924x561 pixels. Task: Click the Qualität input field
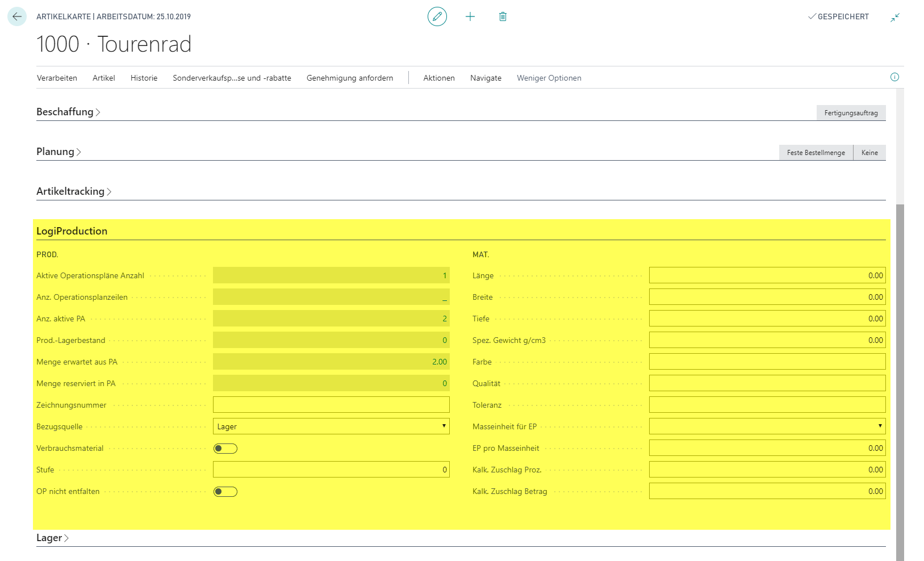click(x=767, y=383)
